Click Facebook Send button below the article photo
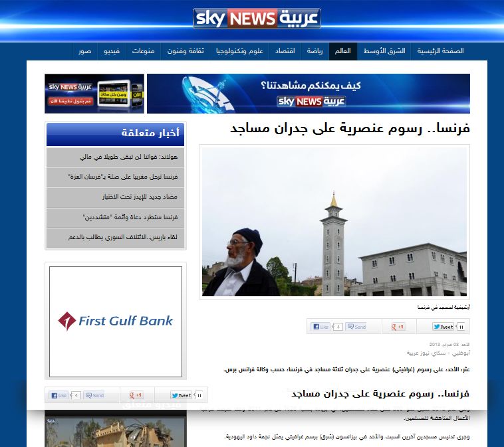Image resolution: width=504 pixels, height=447 pixels. click(356, 327)
